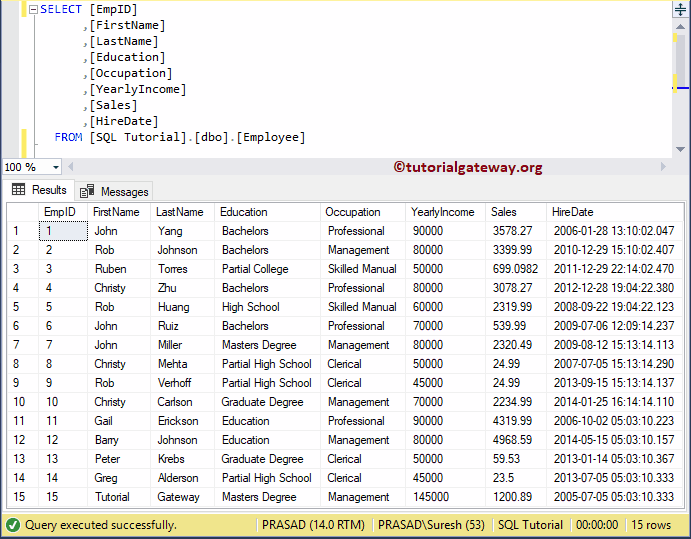
Task: Select the HireDate column header
Action: point(615,212)
